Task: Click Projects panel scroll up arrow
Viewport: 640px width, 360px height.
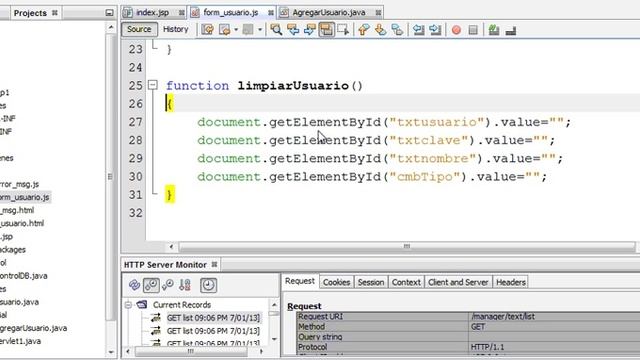Action: [x=111, y=27]
